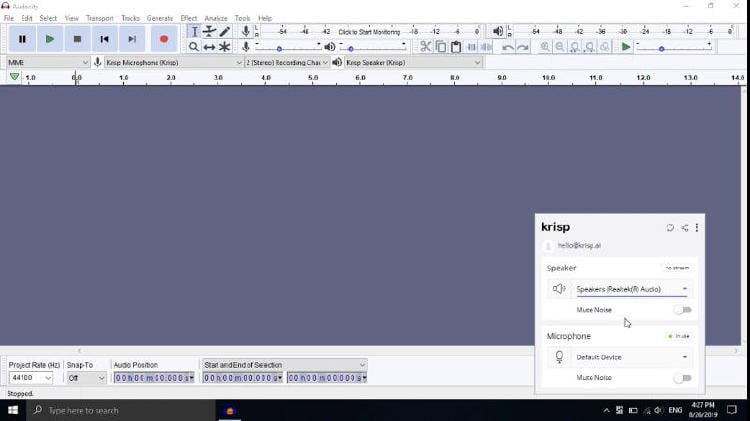Click the Stop transport button

click(77, 39)
